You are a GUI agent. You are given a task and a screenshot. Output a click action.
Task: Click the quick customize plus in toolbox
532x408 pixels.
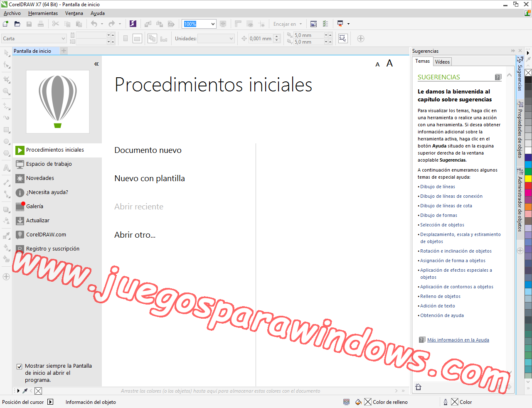tap(6, 277)
